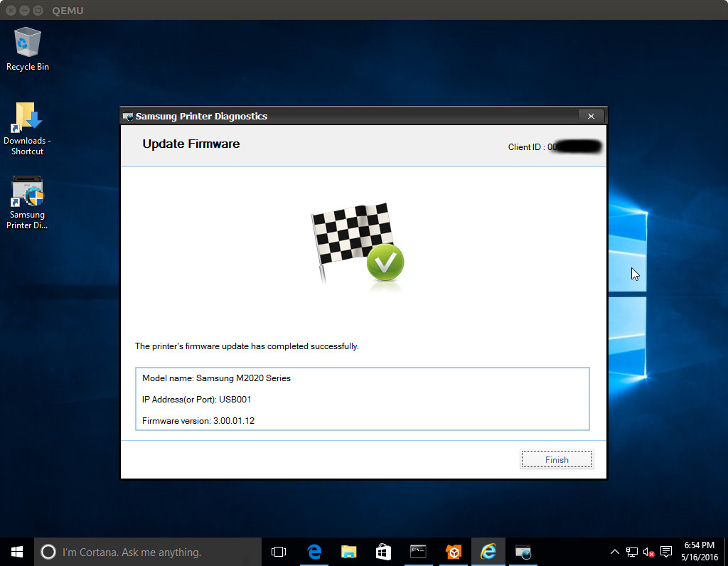Open the Action Center notifications icon

[666, 552]
